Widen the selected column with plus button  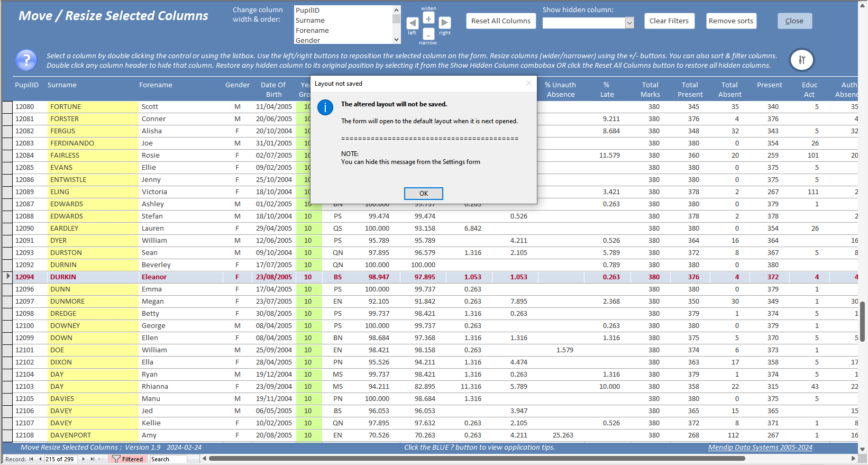coord(428,19)
